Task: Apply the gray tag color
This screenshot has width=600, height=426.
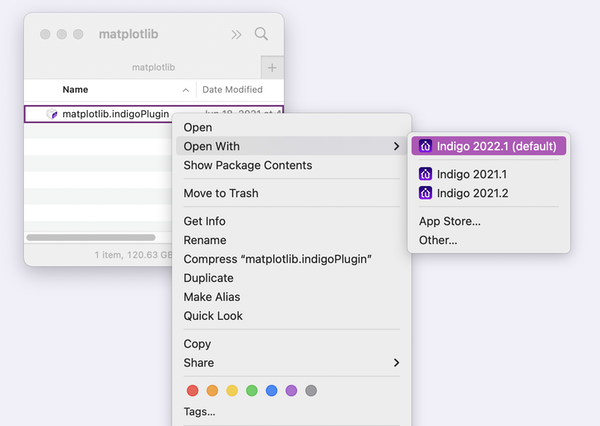Action: tap(311, 391)
